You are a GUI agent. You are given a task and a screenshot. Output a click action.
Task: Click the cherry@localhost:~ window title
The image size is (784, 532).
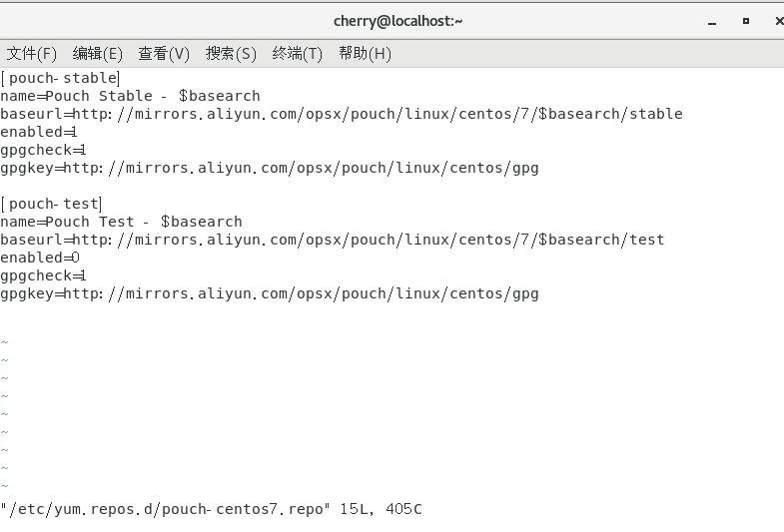click(398, 21)
